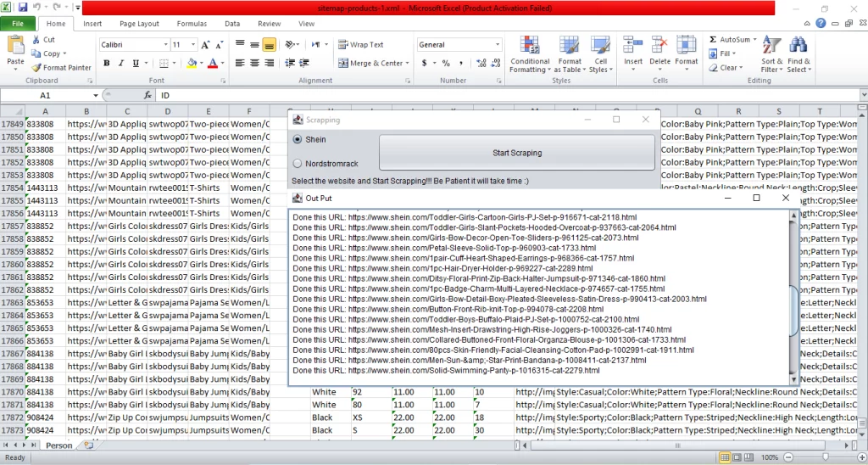Switch to Page Break Preview in status bar
868x465 pixels.
[x=748, y=458]
